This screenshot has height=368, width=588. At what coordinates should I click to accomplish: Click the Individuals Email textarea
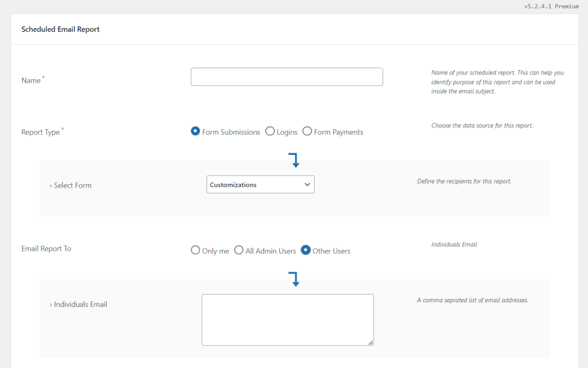click(x=287, y=319)
